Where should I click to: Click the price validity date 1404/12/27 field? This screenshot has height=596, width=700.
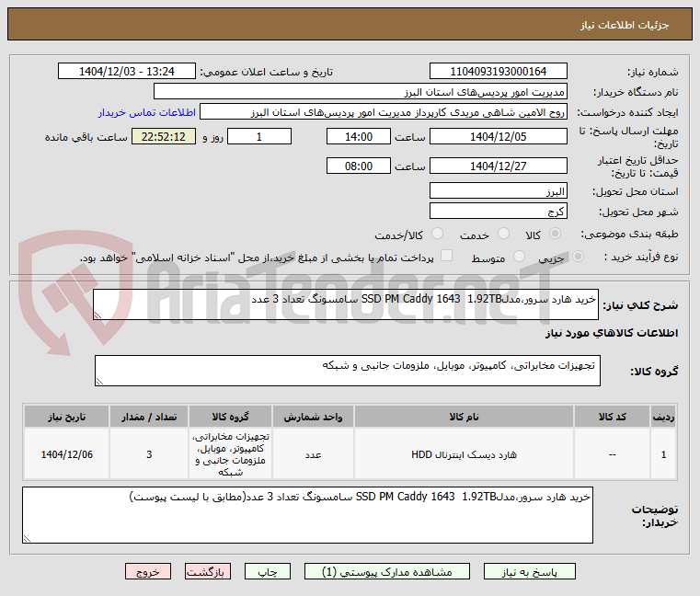(x=499, y=166)
